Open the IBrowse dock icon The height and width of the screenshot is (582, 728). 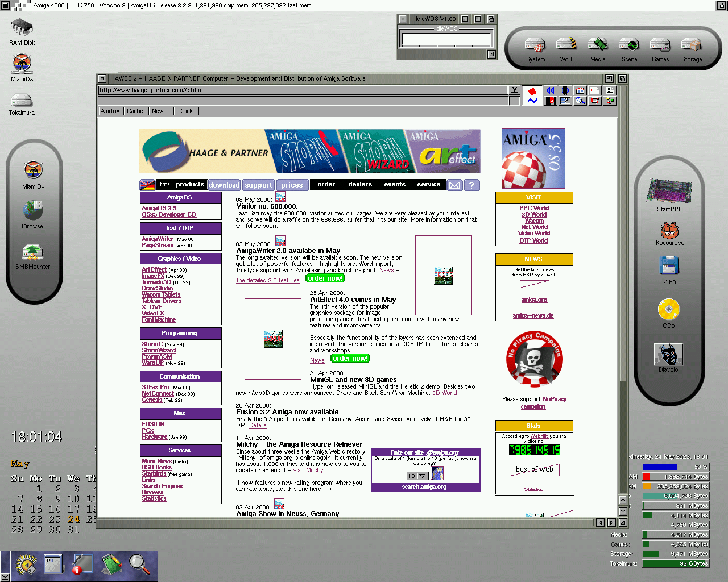(32, 210)
